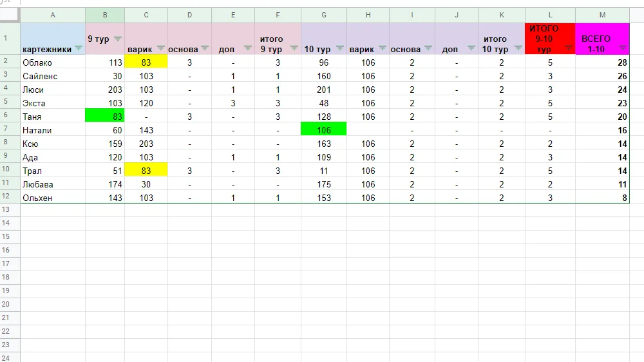Select yellow cell 83 in Облако row
Viewport: 644px width, 362px height.
(146, 62)
